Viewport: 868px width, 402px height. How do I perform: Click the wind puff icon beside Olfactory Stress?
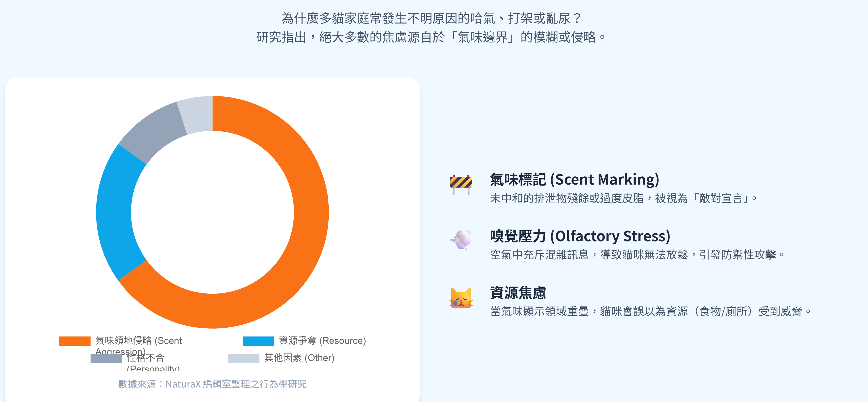461,240
